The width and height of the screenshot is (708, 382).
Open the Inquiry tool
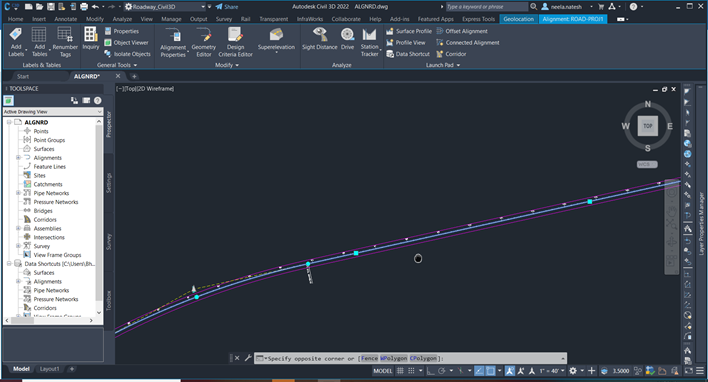(x=90, y=38)
